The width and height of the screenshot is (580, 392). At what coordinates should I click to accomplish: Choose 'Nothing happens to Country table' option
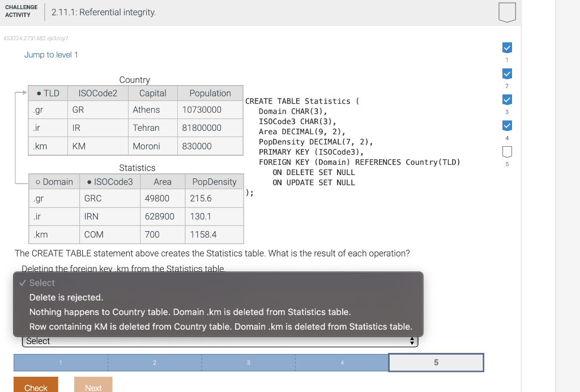click(218, 312)
